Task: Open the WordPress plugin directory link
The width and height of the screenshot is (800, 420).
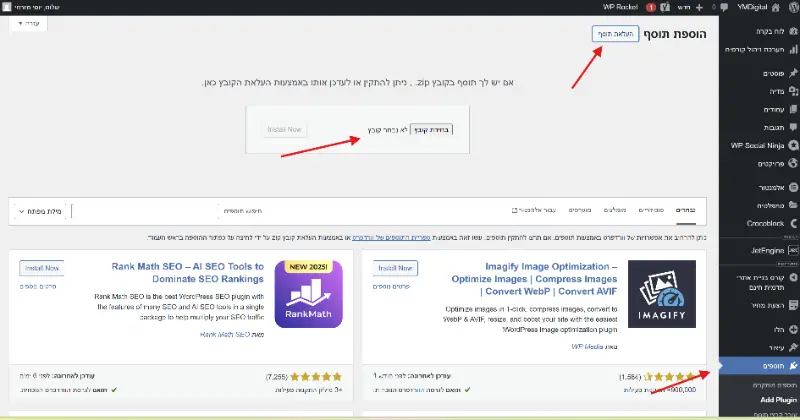Action: (391, 238)
